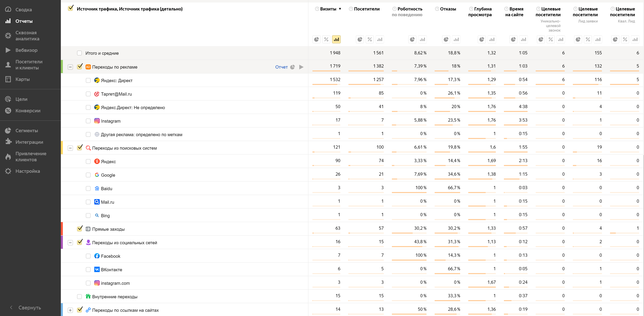The image size is (644, 316).
Task: Click Свернуть to collapse the sidebar
Action: tap(30, 308)
